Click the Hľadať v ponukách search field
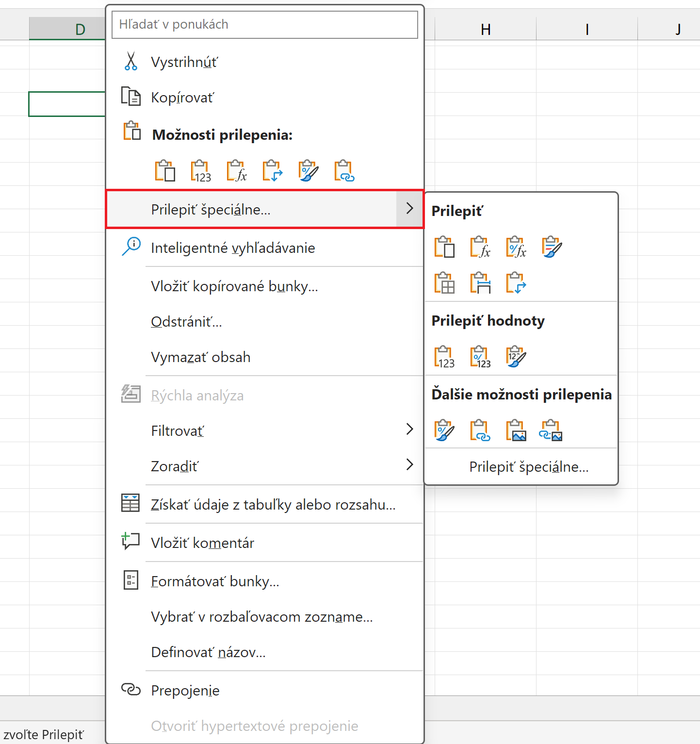The image size is (700, 744). [265, 24]
